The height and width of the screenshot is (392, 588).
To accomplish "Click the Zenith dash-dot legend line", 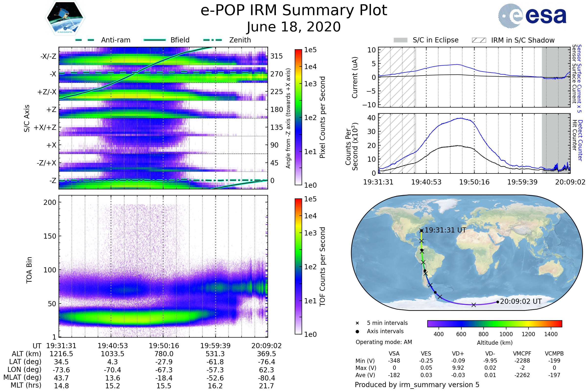I will pyautogui.click(x=212, y=40).
